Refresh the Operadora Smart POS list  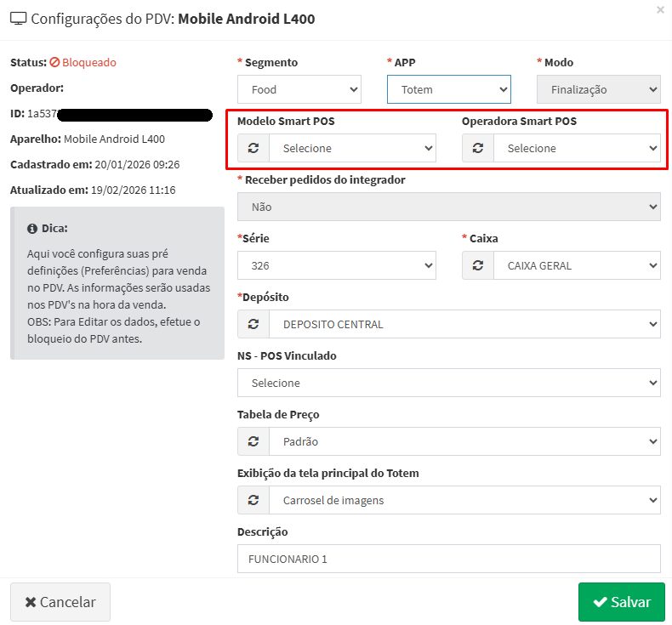coord(478,148)
